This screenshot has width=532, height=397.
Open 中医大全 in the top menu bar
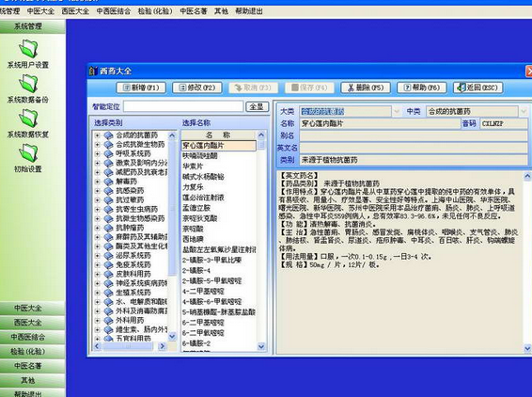[40, 11]
